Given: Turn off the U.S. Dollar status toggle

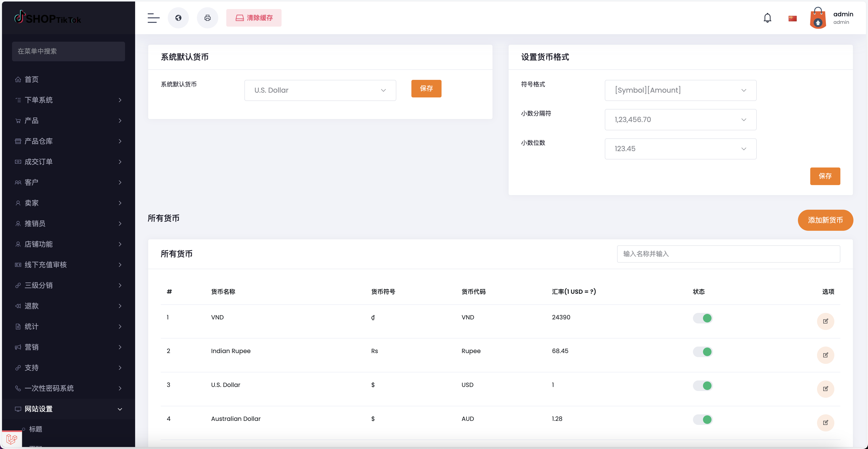Looking at the screenshot, I should [x=702, y=386].
